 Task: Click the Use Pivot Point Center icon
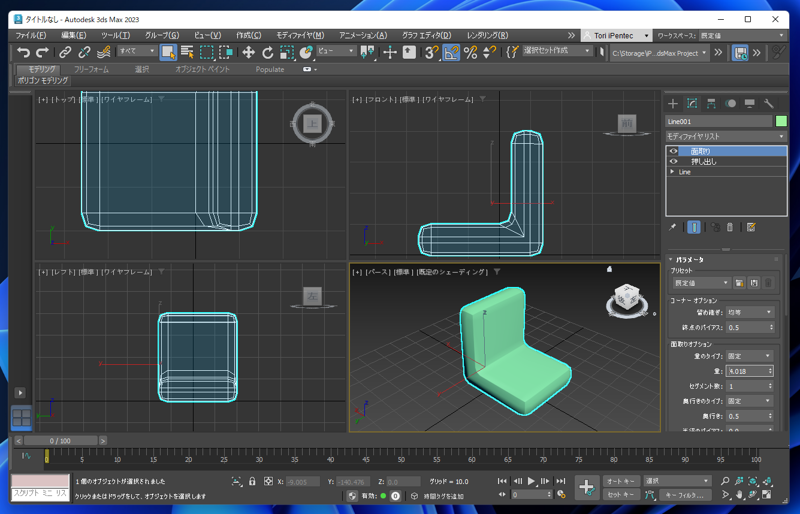(x=367, y=52)
